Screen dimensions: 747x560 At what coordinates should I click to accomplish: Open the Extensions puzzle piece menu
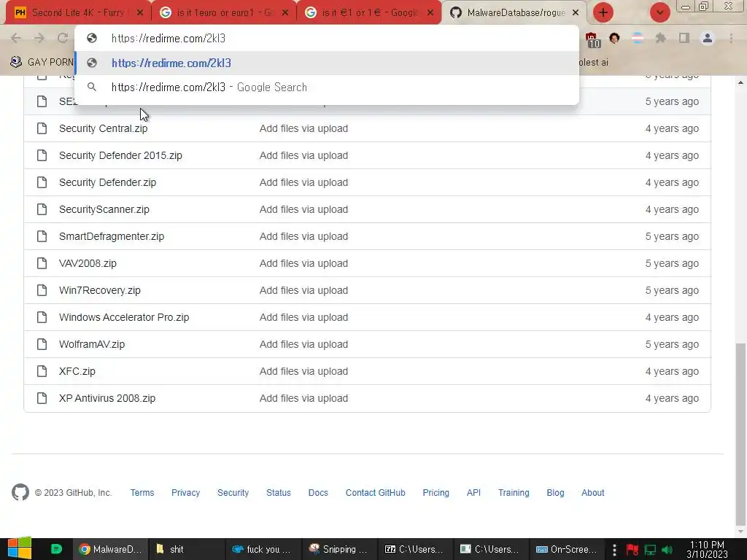(661, 38)
